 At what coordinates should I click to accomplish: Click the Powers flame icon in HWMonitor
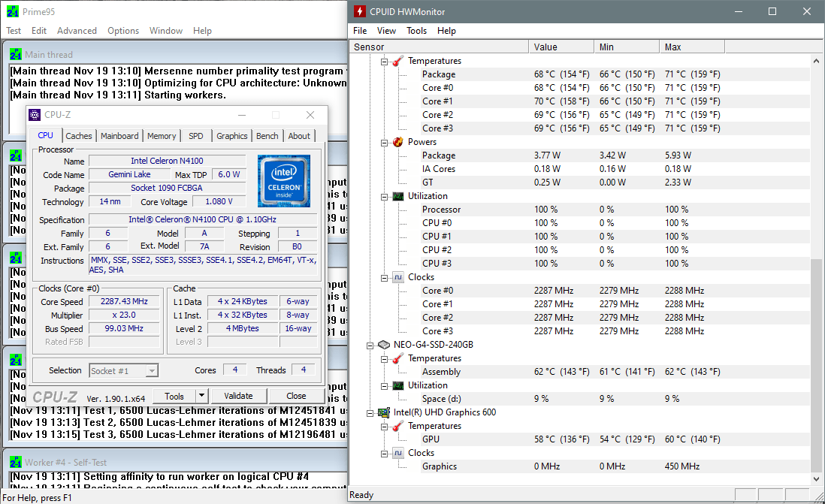click(x=398, y=142)
